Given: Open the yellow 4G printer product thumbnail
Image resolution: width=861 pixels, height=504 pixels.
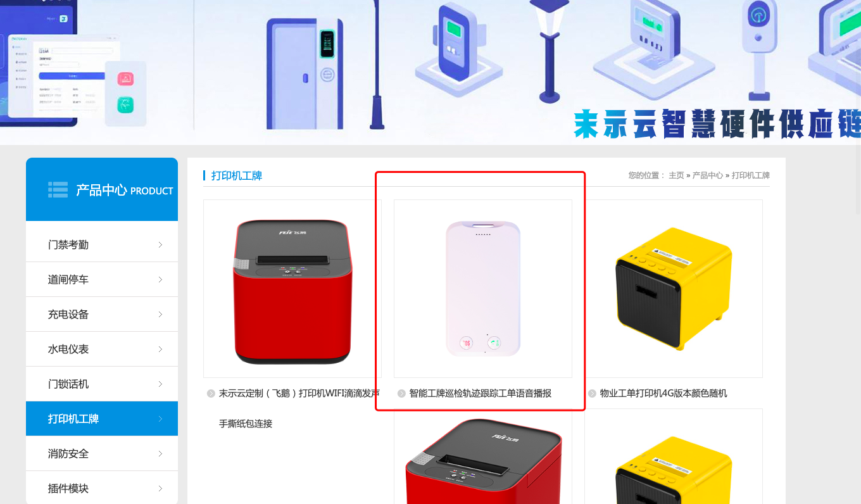Looking at the screenshot, I should tap(674, 289).
